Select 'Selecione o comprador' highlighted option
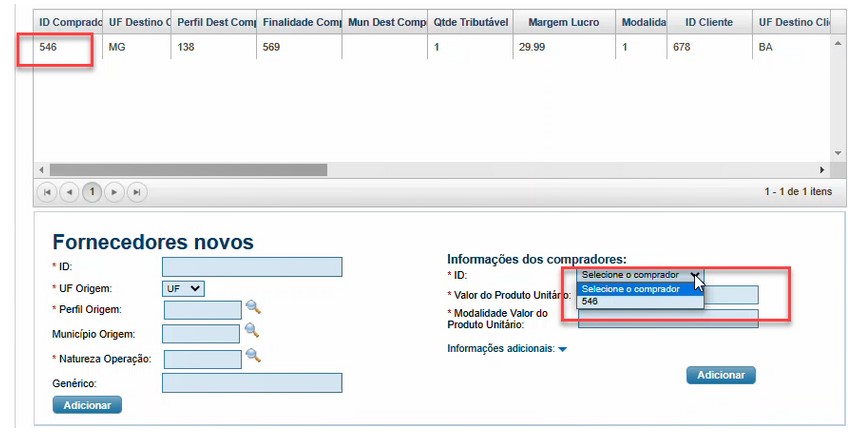This screenshot has width=859, height=435. point(640,289)
